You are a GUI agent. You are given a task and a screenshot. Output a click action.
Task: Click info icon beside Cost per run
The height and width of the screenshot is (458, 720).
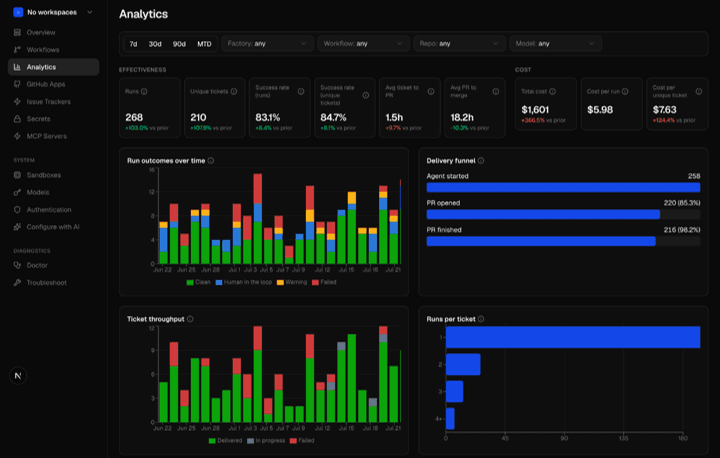pyautogui.click(x=625, y=91)
